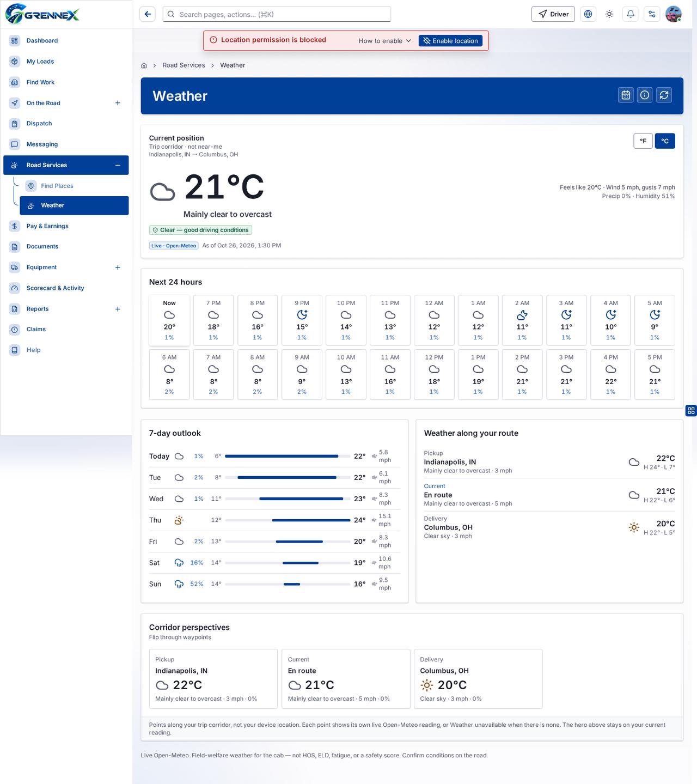This screenshot has width=697, height=784.
Task: Open Scorecard & Activity
Action: coord(66,288)
